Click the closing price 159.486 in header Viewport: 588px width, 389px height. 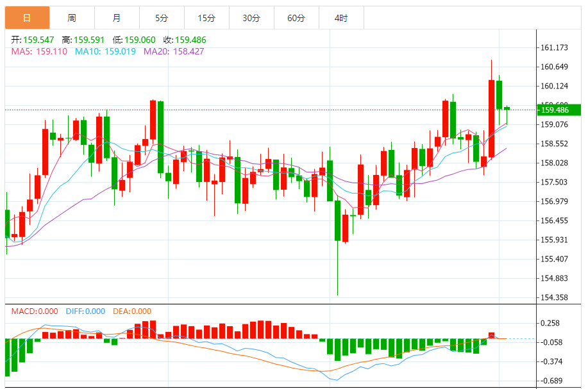[x=190, y=40]
